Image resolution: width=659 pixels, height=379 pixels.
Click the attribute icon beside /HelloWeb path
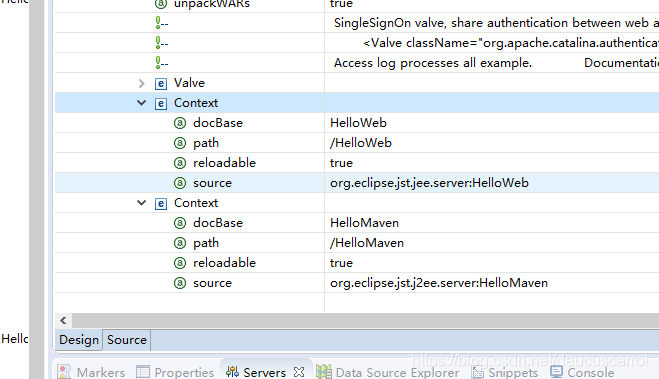coord(180,143)
